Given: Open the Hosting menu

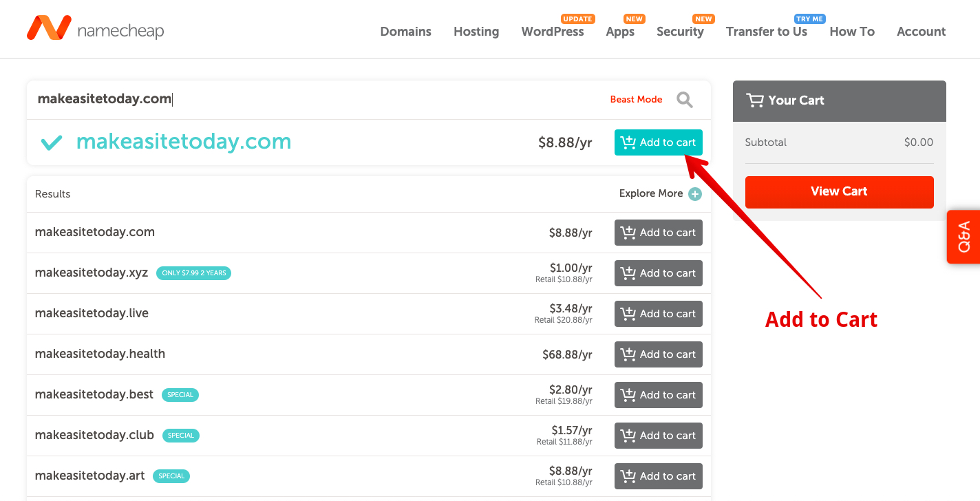Looking at the screenshot, I should click(476, 32).
